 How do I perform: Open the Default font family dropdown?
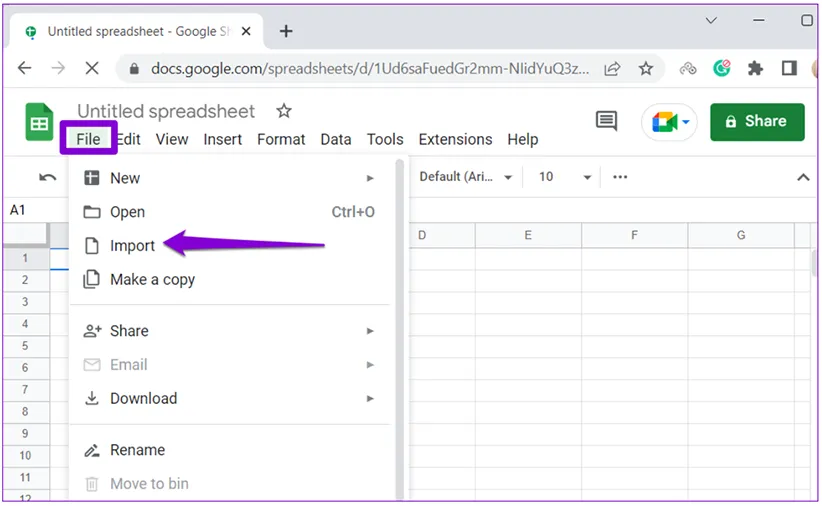click(465, 177)
